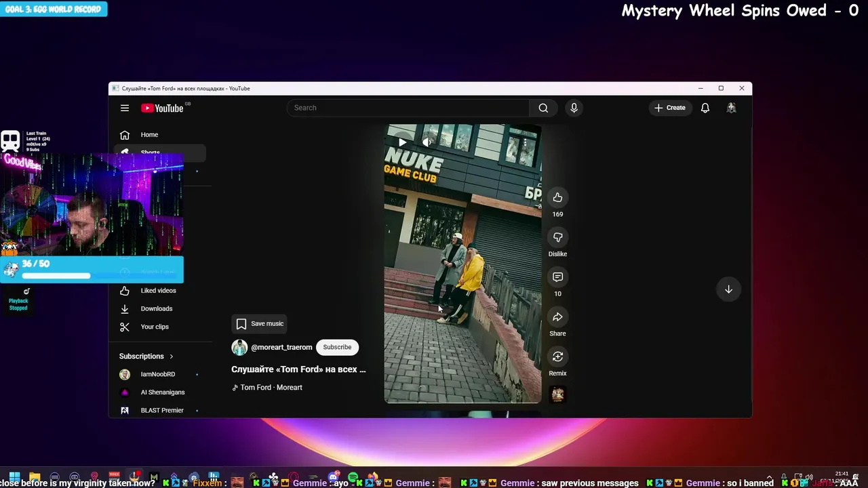Image resolution: width=868 pixels, height=488 pixels.
Task: Expand the Subscriptions section
Action: pyautogui.click(x=146, y=357)
